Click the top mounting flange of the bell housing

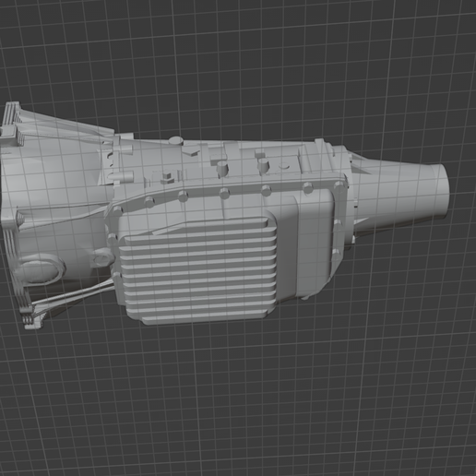tap(12, 123)
